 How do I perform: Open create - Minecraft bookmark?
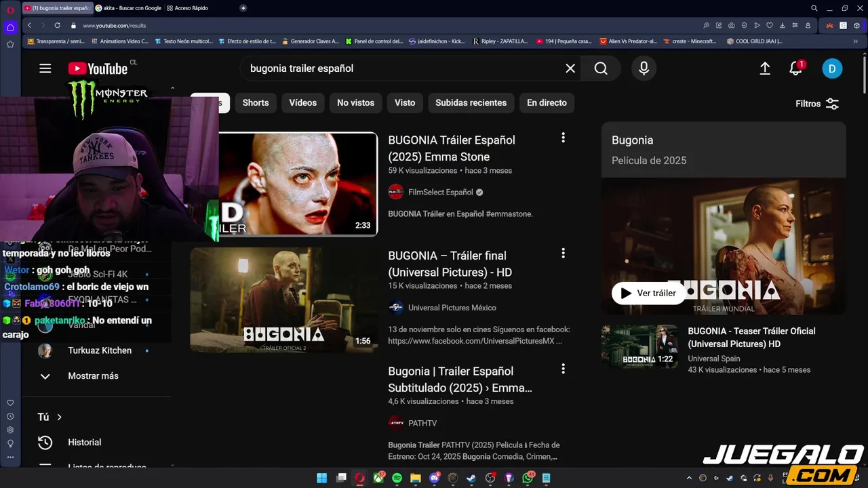[690, 41]
